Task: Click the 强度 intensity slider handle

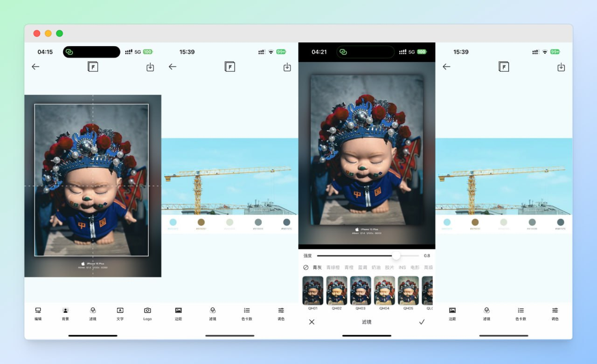Action: tap(396, 255)
